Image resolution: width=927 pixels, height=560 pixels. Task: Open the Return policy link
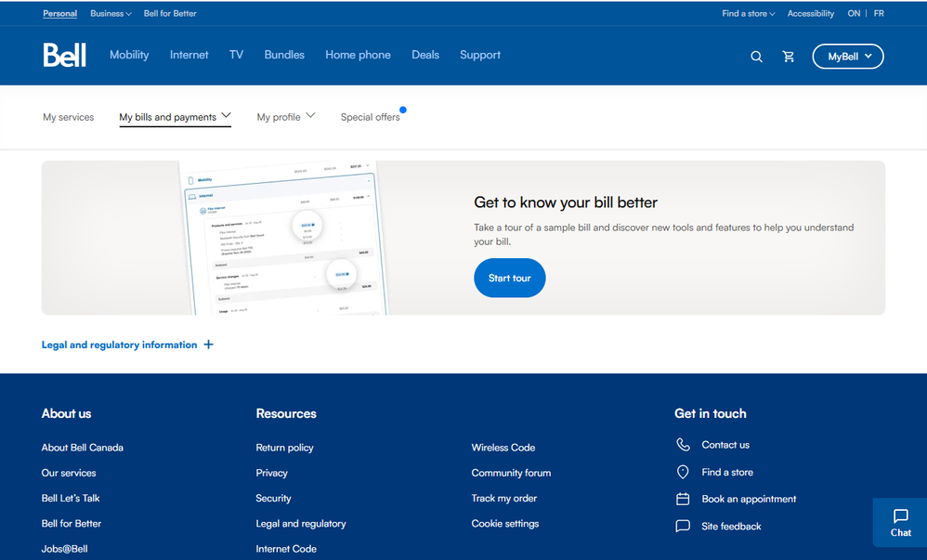tap(284, 448)
